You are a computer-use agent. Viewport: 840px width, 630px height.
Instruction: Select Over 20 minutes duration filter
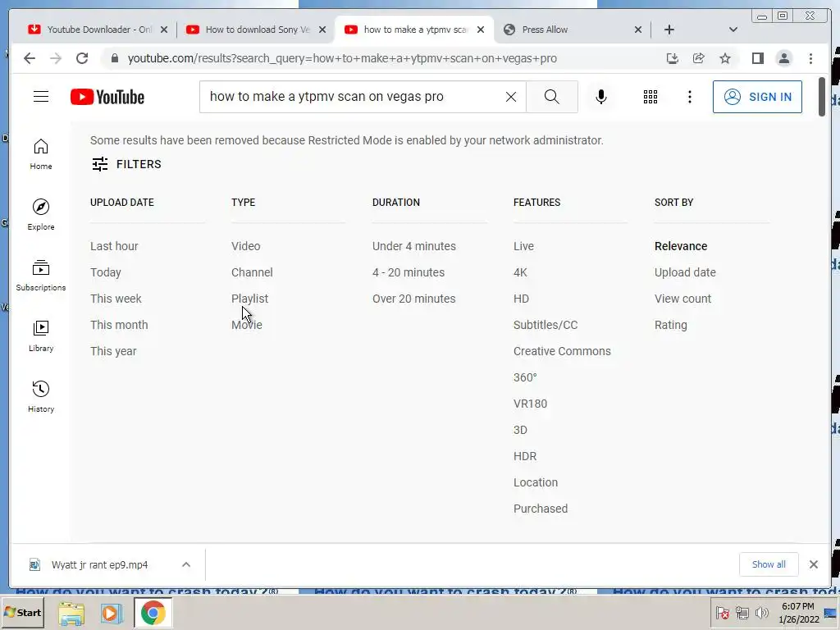coord(414,299)
